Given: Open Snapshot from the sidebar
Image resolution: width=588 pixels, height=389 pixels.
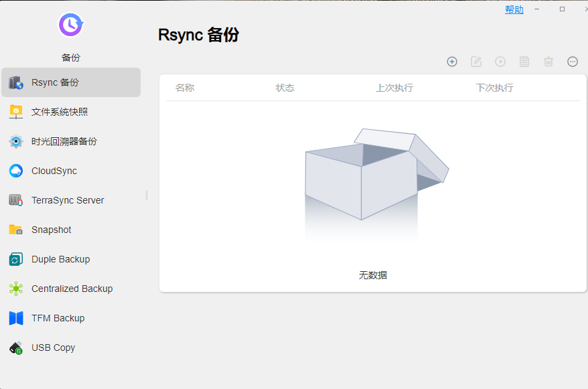Looking at the screenshot, I should click(71, 230).
